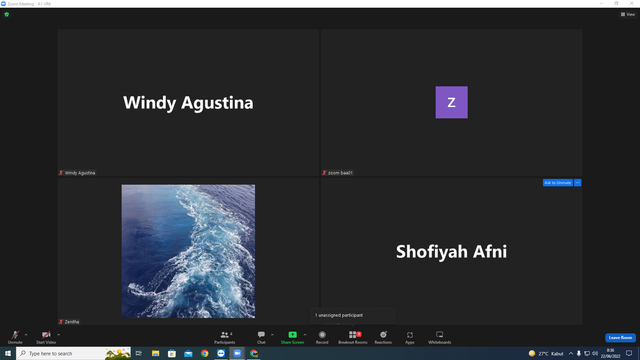Open Task View in the taskbar
Image resolution: width=640 pixels, height=360 pixels.
pyautogui.click(x=139, y=353)
